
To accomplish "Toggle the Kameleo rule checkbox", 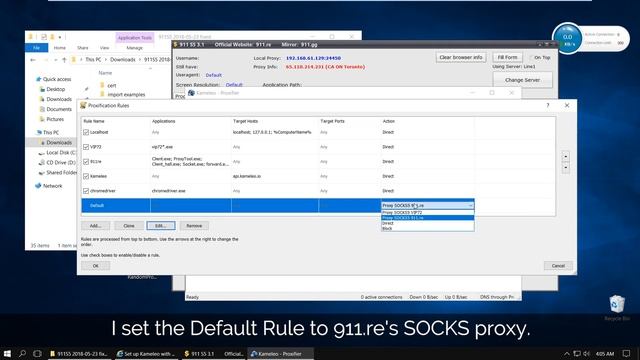I will (86, 176).
